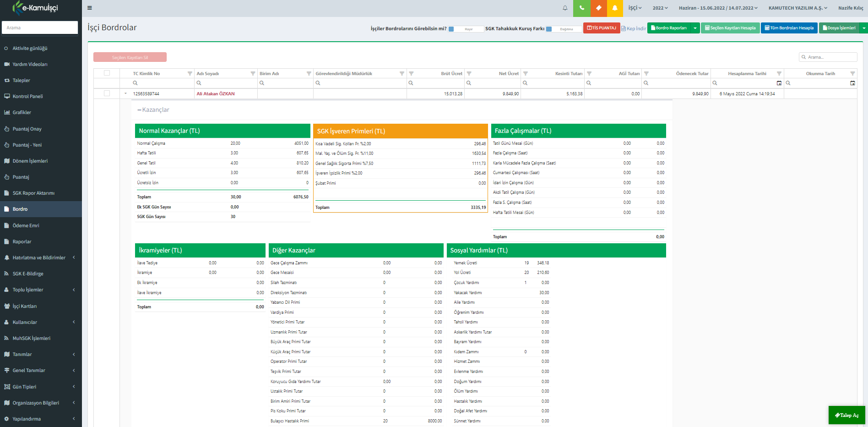Click the Talep Aç button

[x=846, y=415]
